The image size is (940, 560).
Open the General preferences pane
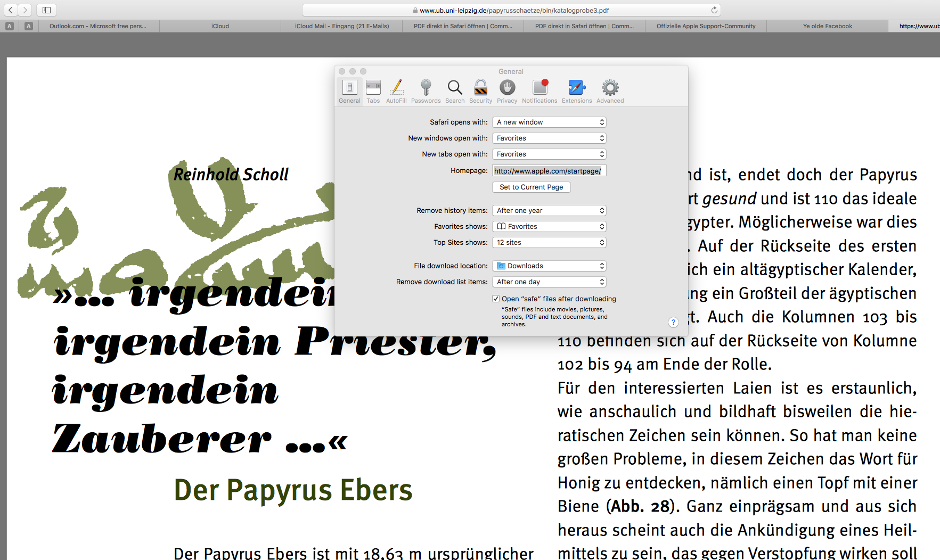click(349, 91)
